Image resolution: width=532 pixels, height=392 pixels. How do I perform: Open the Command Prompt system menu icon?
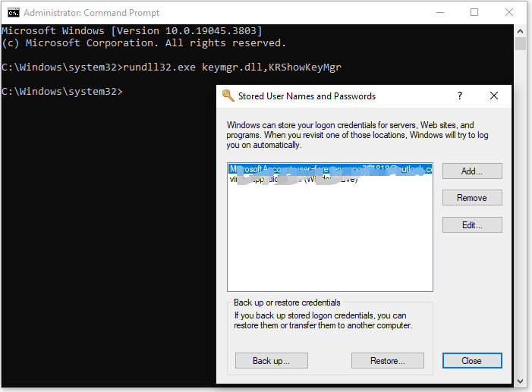(x=14, y=13)
